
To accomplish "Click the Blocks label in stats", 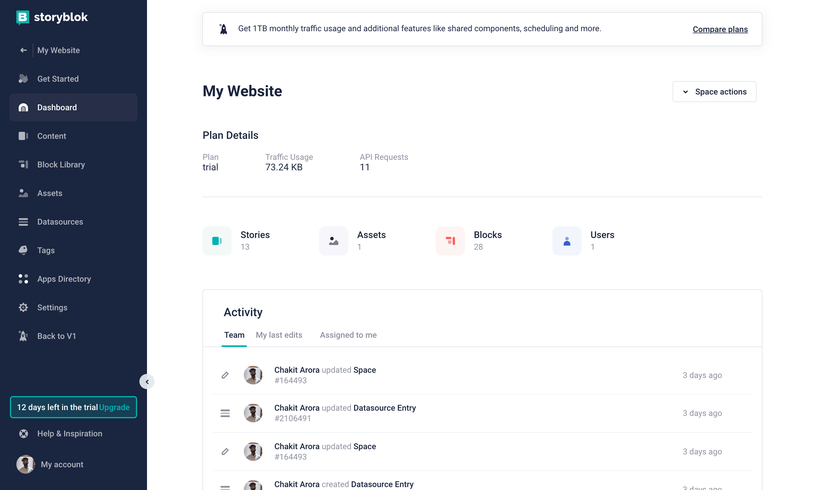I will pos(488,235).
